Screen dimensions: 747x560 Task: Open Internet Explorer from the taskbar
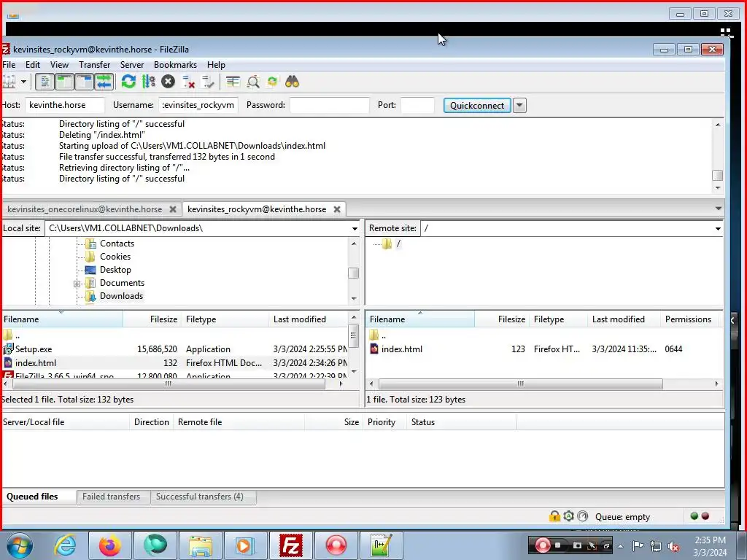[64, 545]
